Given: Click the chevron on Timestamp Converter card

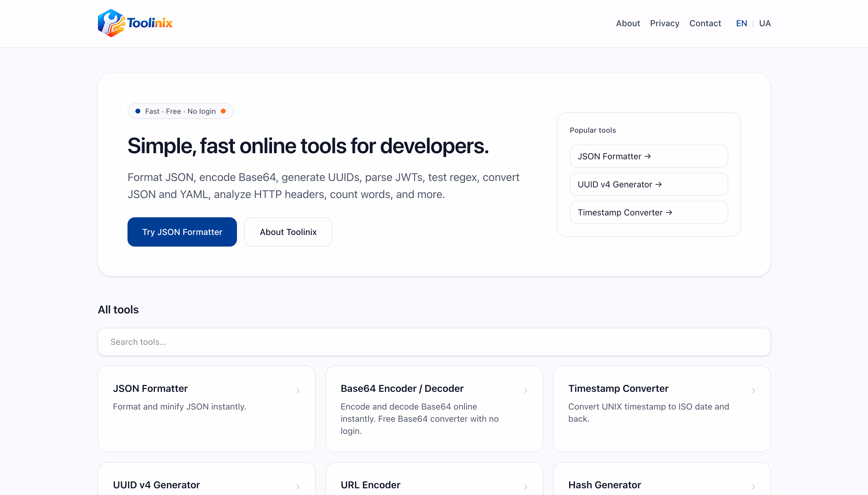Looking at the screenshot, I should 753,391.
